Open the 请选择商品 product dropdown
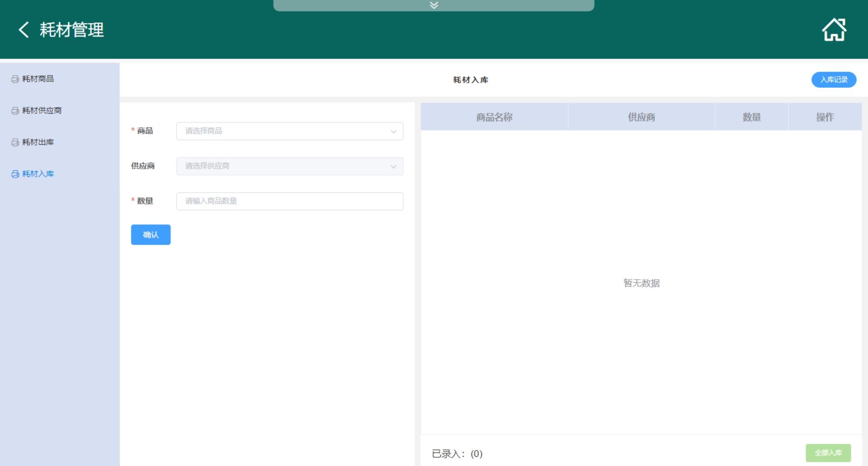This screenshot has width=868, height=466. 285,131
